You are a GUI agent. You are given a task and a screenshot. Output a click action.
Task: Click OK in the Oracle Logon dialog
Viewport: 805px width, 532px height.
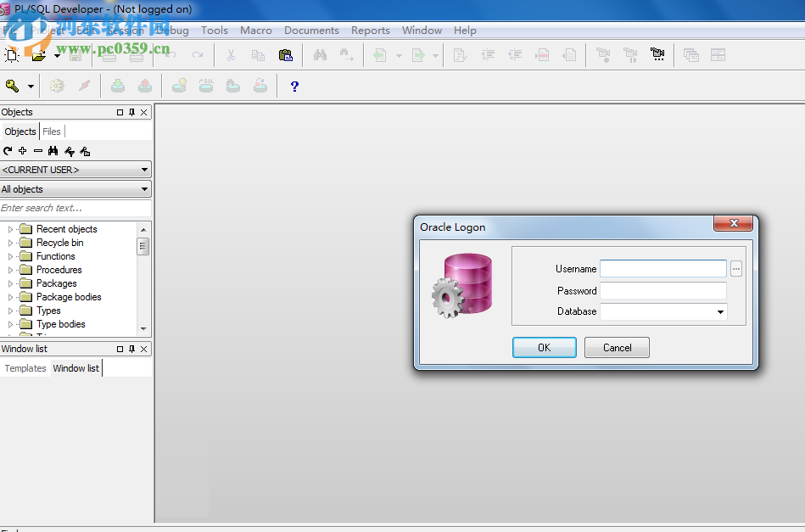tap(544, 347)
